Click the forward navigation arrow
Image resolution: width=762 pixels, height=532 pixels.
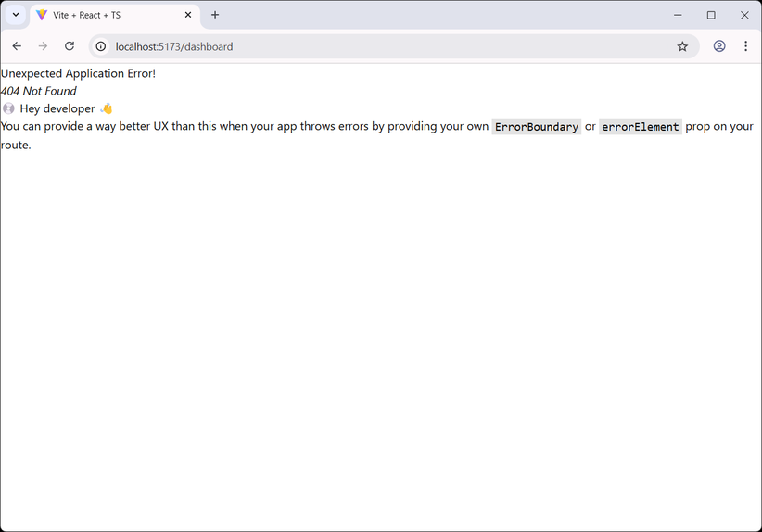44,46
